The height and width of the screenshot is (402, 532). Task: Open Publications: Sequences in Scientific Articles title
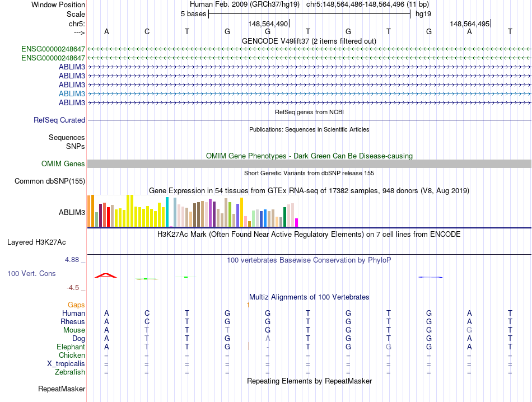point(309,129)
